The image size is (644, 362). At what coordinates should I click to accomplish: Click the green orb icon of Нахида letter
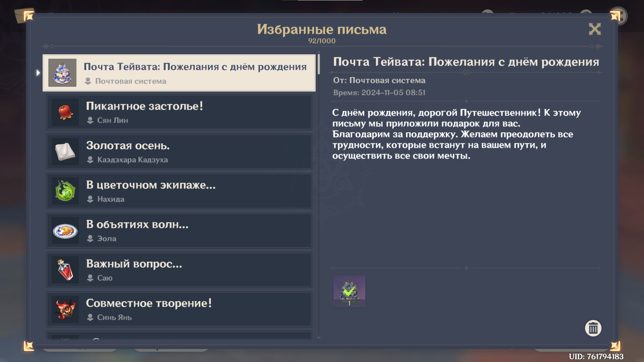pos(65,191)
